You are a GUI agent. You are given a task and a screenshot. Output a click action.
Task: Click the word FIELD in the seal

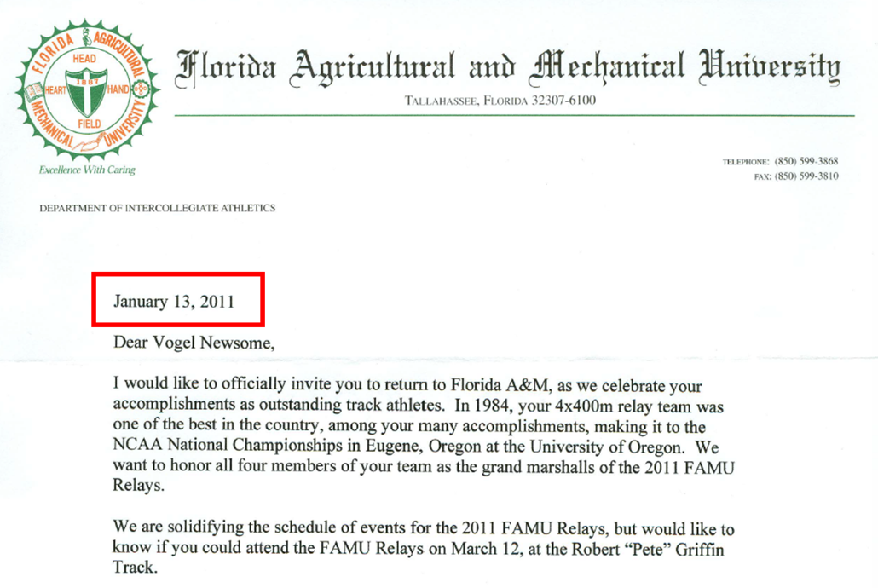pyautogui.click(x=89, y=124)
